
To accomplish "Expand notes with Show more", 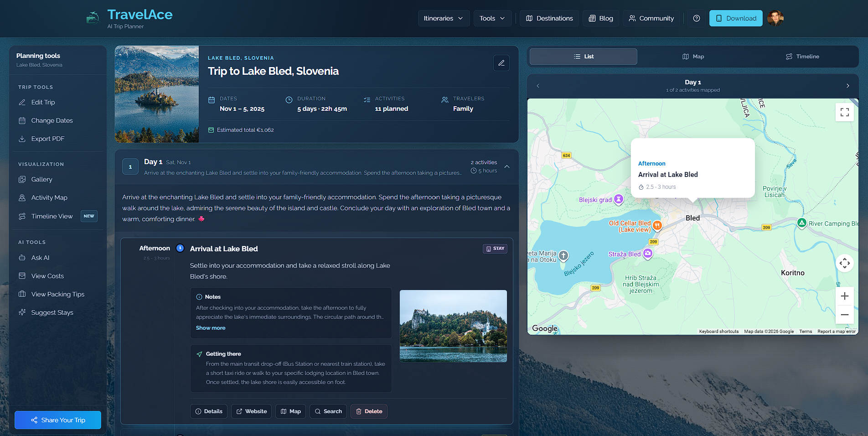I will coord(211,328).
